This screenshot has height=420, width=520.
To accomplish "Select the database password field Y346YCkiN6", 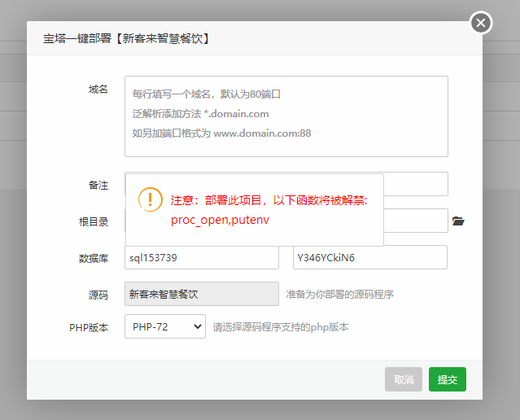I will [370, 257].
